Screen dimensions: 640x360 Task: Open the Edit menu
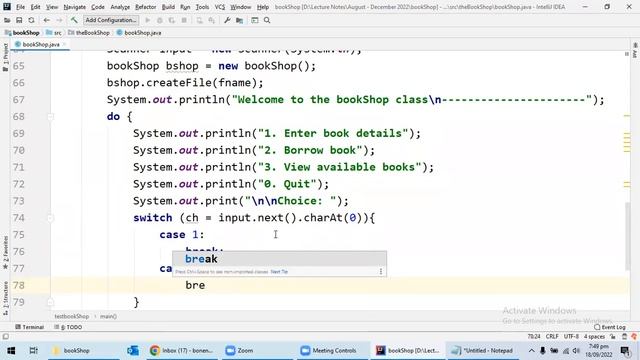pyautogui.click(x=36, y=7)
